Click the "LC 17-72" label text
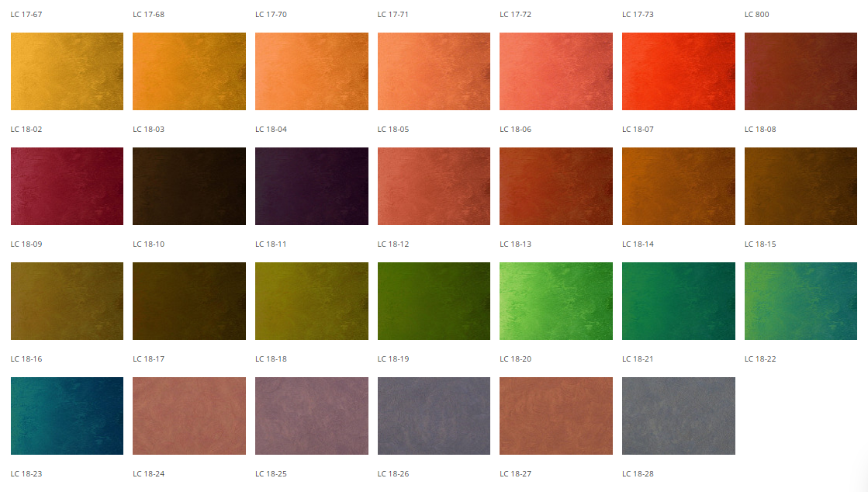Viewport: 868px width, 492px height. (515, 15)
